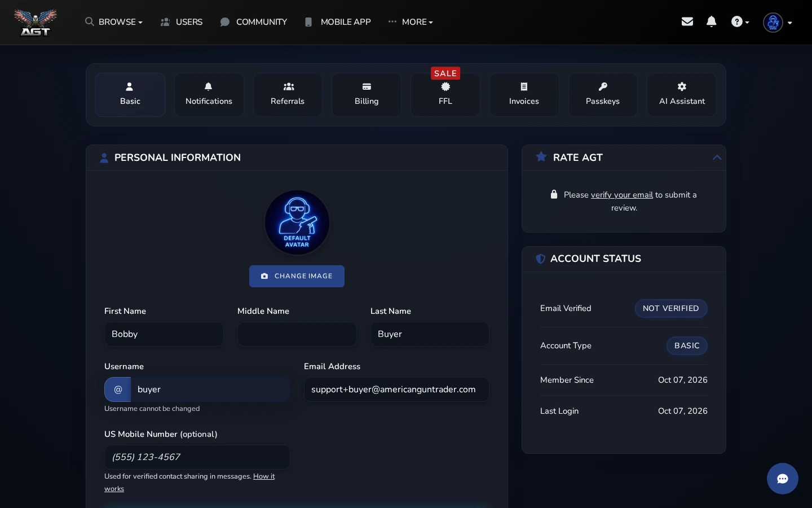Screen dimensions: 812x508
Task: Open the chat bubble widget
Action: point(783,479)
